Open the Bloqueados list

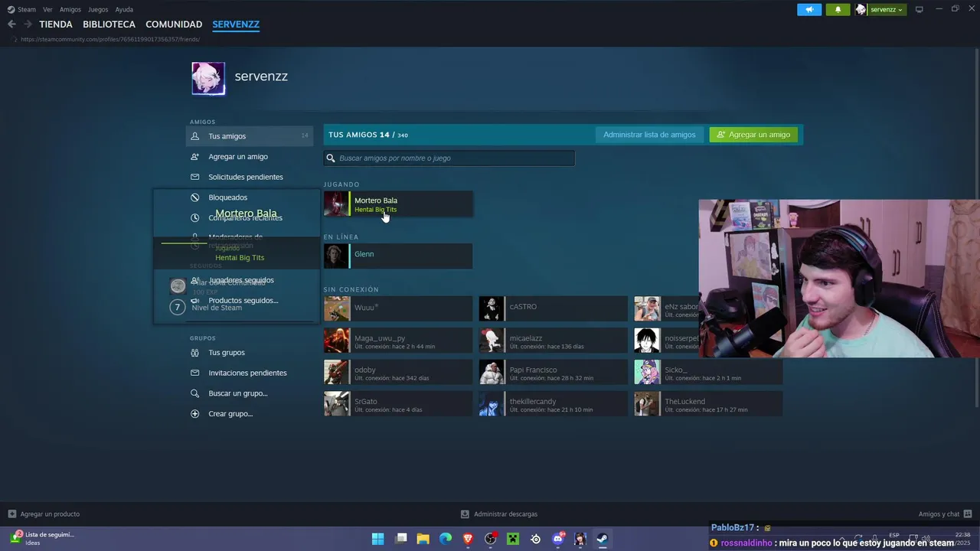pyautogui.click(x=228, y=197)
